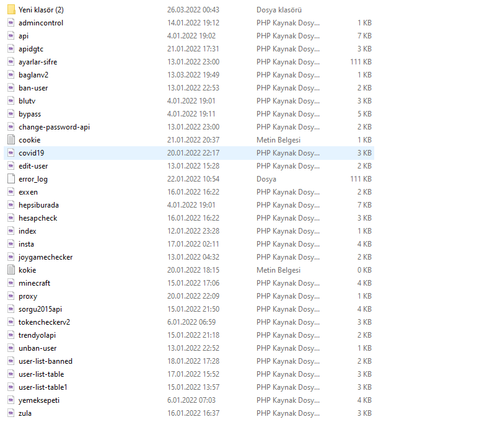This screenshot has height=448, width=500.
Task: Select the user-list-table1 file icon
Action: pos(11,387)
